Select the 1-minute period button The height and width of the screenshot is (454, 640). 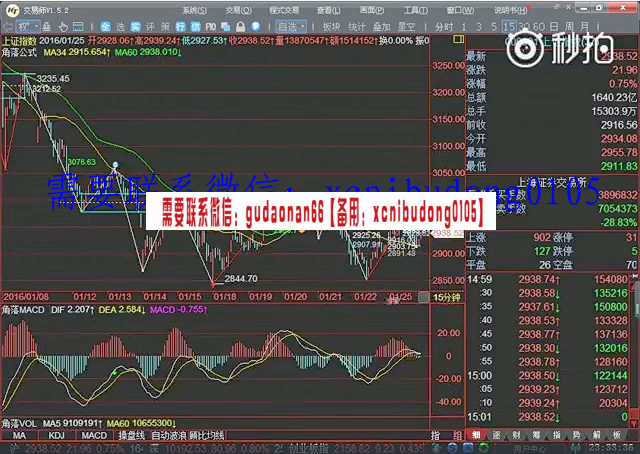[464, 27]
